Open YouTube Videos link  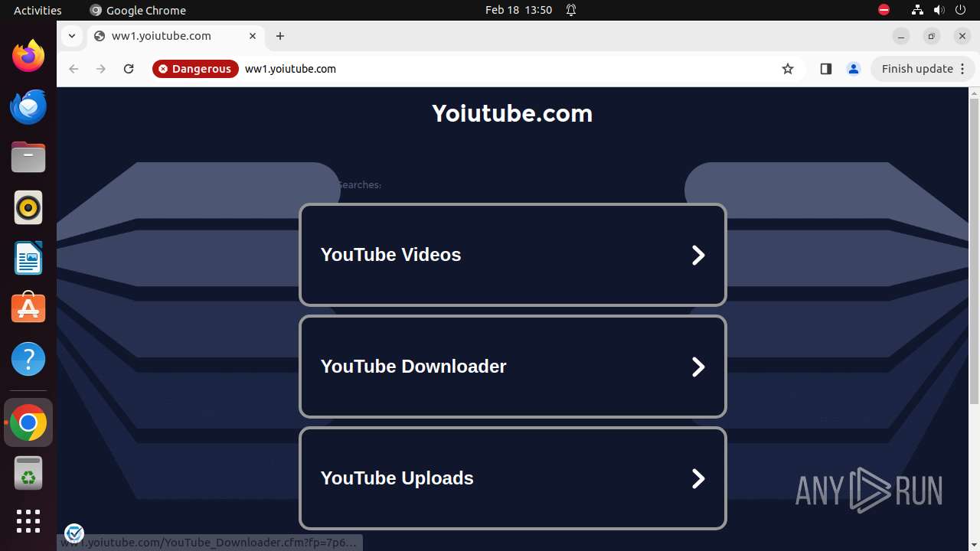(512, 255)
